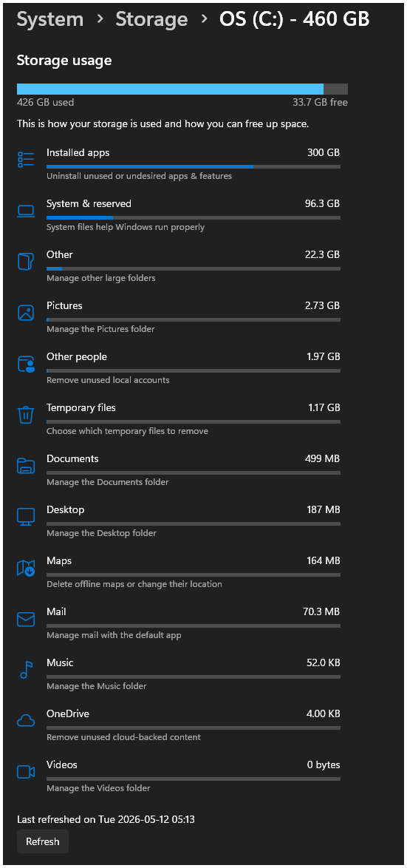Image resolution: width=407 pixels, height=868 pixels.
Task: Click 'Choose which temporary files to remove'
Action: pyautogui.click(x=127, y=431)
